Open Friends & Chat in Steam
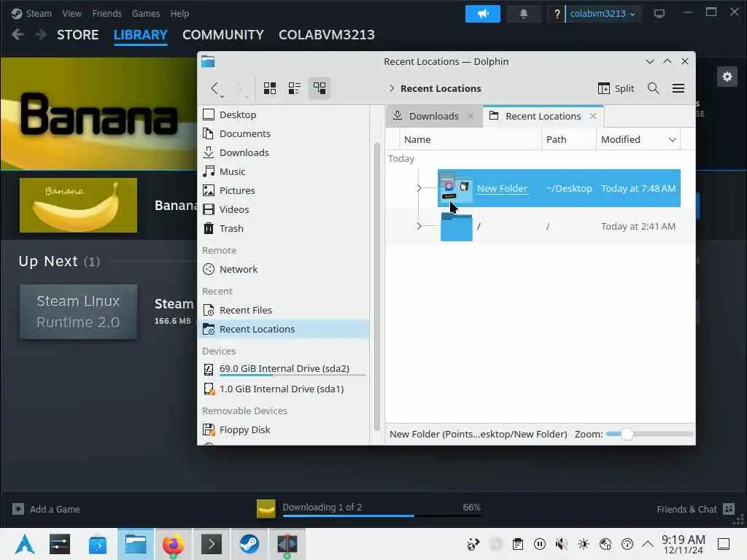 click(695, 509)
